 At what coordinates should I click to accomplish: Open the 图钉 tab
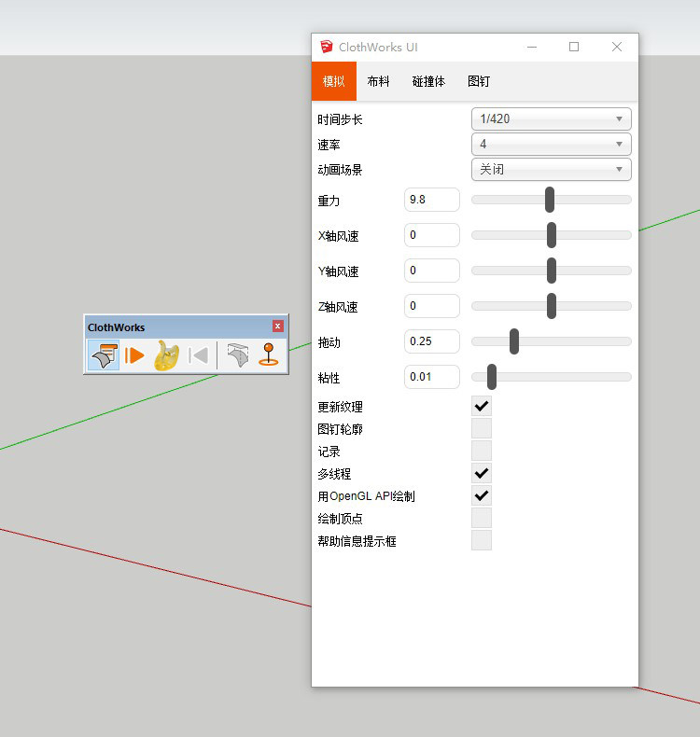(x=479, y=81)
